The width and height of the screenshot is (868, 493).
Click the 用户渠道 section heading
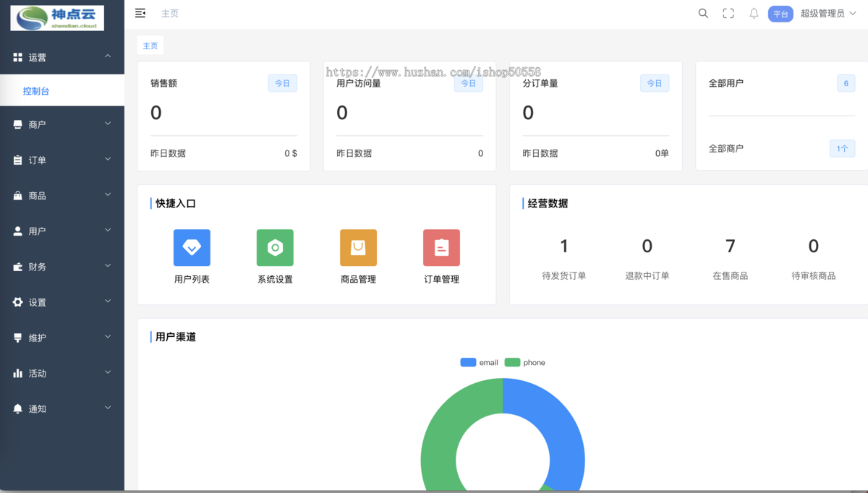(x=176, y=337)
